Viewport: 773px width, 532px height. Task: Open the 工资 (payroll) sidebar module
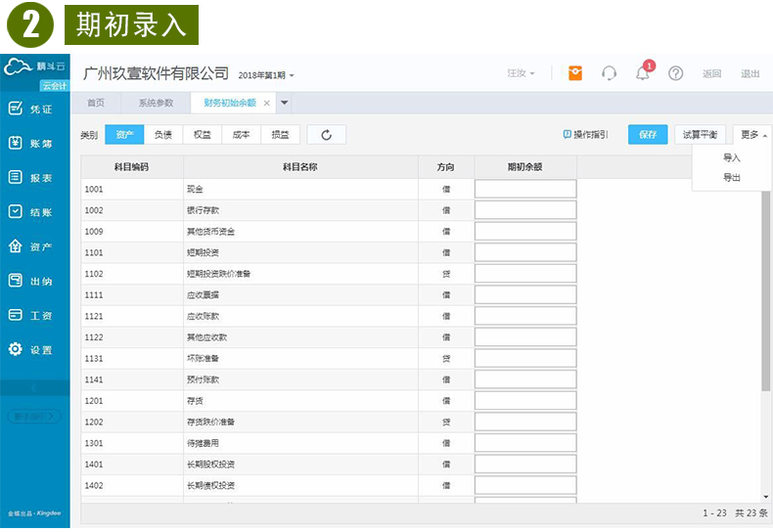tap(30, 315)
